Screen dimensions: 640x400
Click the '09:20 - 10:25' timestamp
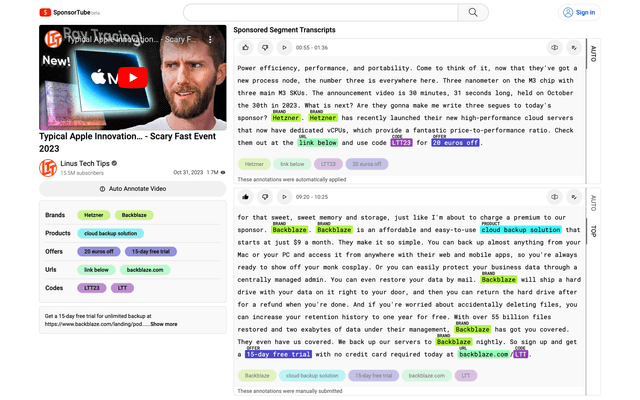pos(312,197)
